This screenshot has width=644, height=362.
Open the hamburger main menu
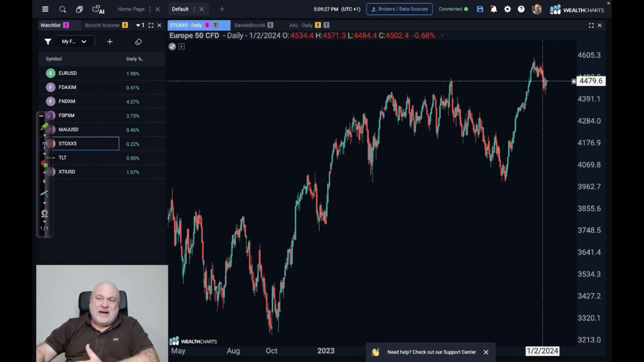click(45, 9)
